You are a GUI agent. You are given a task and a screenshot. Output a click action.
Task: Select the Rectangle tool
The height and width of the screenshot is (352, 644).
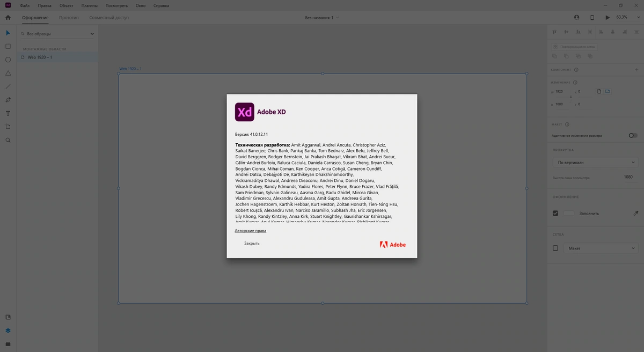point(8,47)
